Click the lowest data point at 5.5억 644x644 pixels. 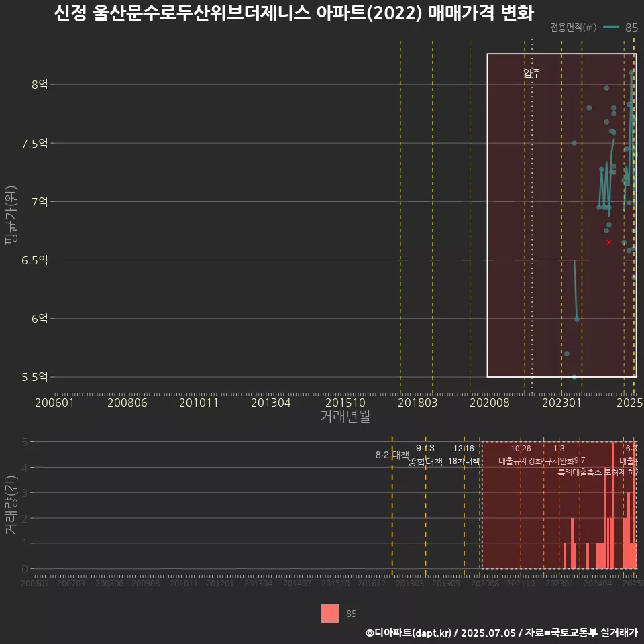(574, 376)
